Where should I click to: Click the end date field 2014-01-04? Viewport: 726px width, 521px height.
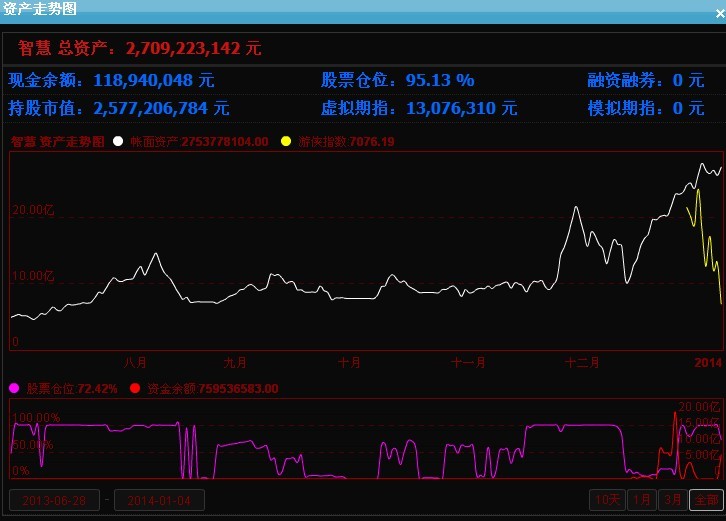pyautogui.click(x=159, y=500)
